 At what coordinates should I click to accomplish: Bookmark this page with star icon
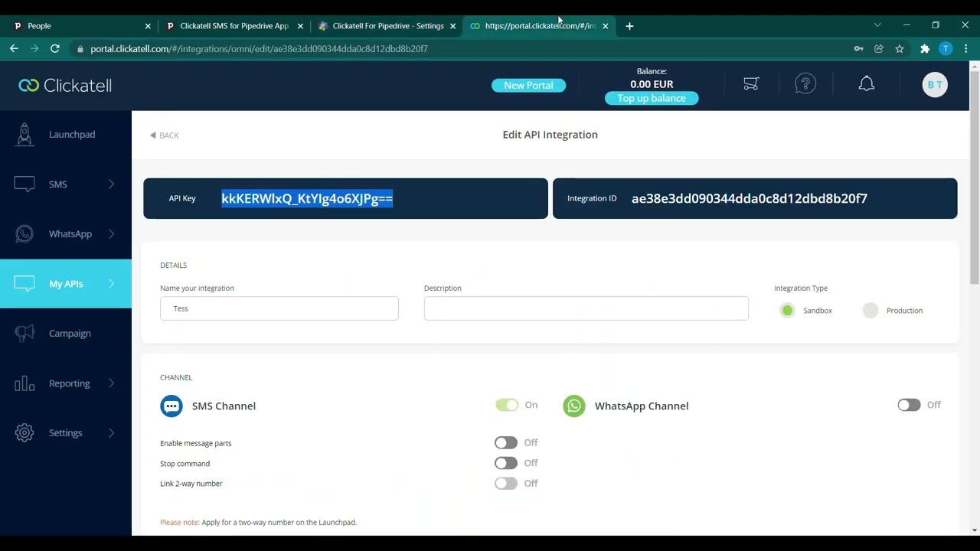point(900,48)
